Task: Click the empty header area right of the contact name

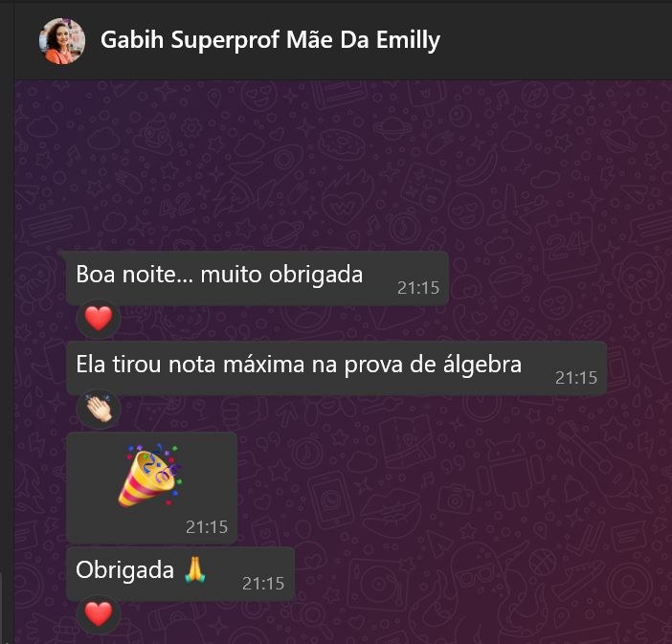Action: click(557, 41)
